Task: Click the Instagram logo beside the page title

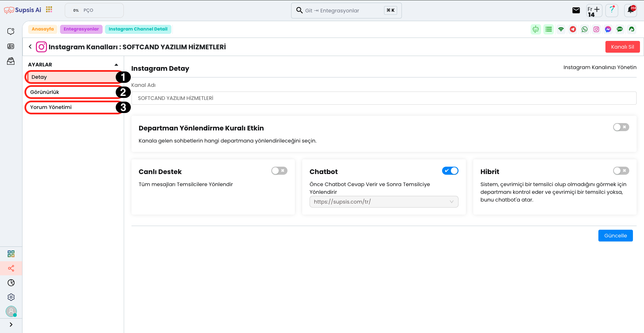Action: 41,47
